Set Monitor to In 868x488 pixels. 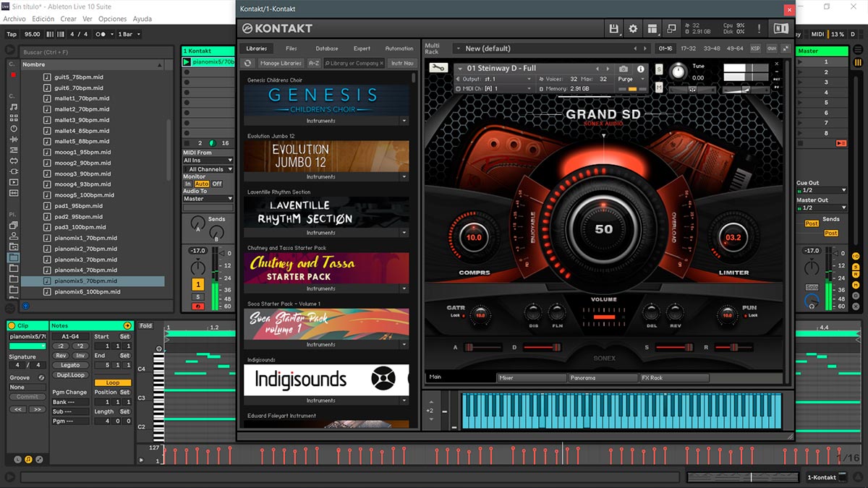[x=188, y=184]
